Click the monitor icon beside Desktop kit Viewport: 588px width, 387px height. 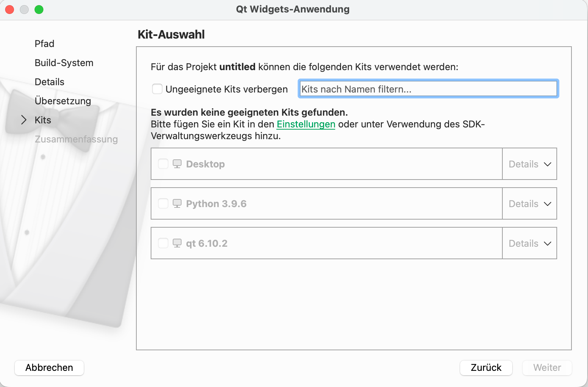coord(177,164)
